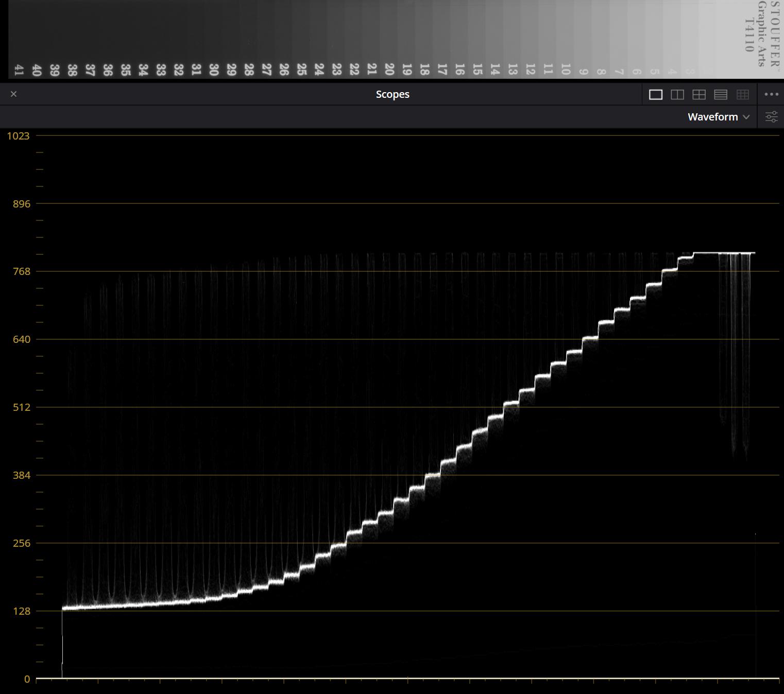Open the waveform settings sliders icon

771,117
